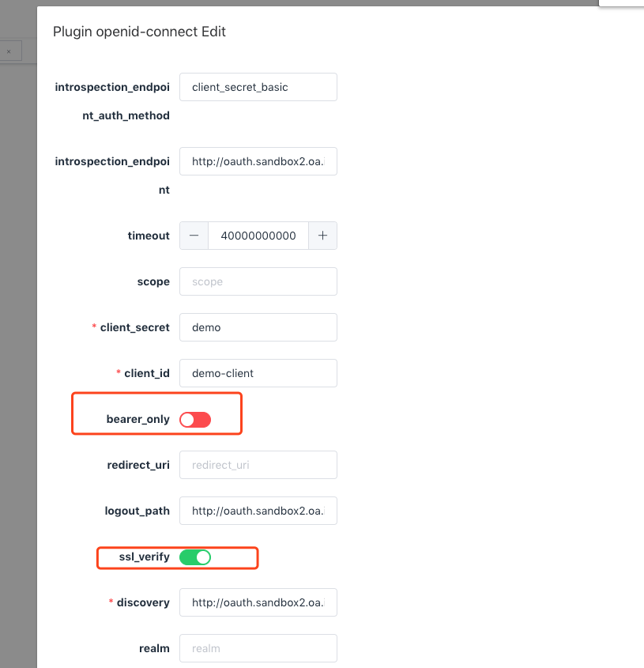
Task: Select the timeout value 40000000000
Action: point(258,235)
